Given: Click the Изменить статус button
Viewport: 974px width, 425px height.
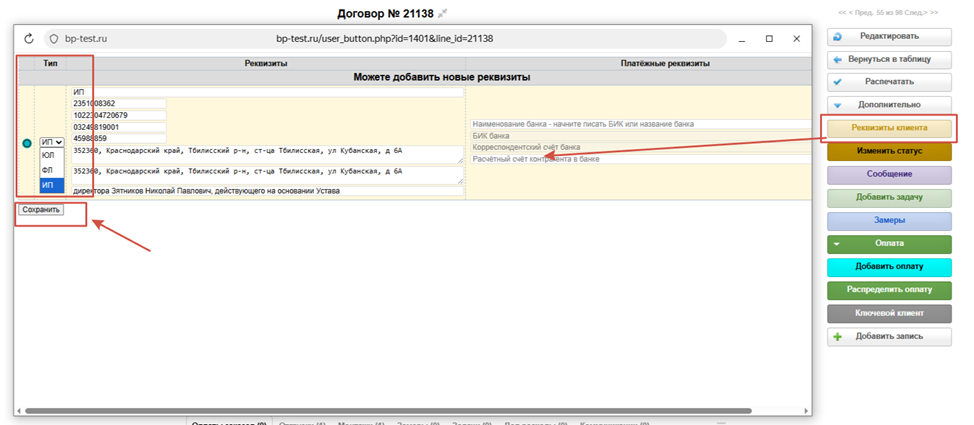Looking at the screenshot, I should 889,151.
